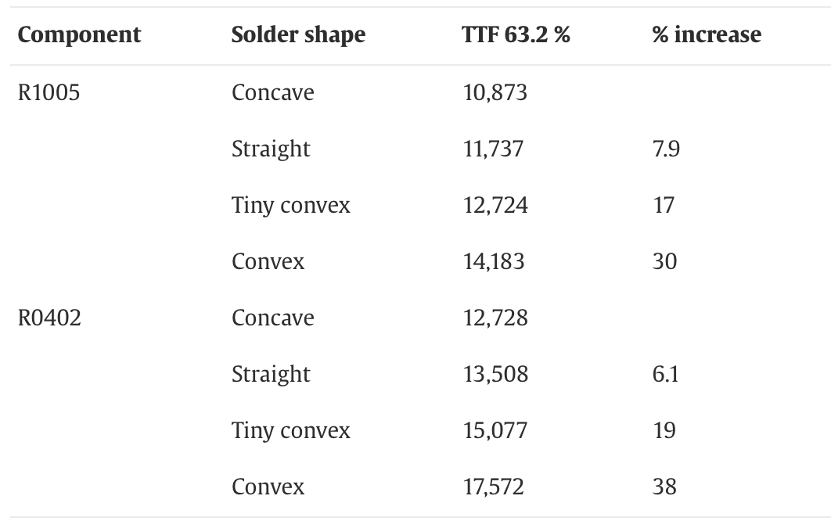Click the Component column header
The width and height of the screenshot is (832, 522).
coord(79,35)
